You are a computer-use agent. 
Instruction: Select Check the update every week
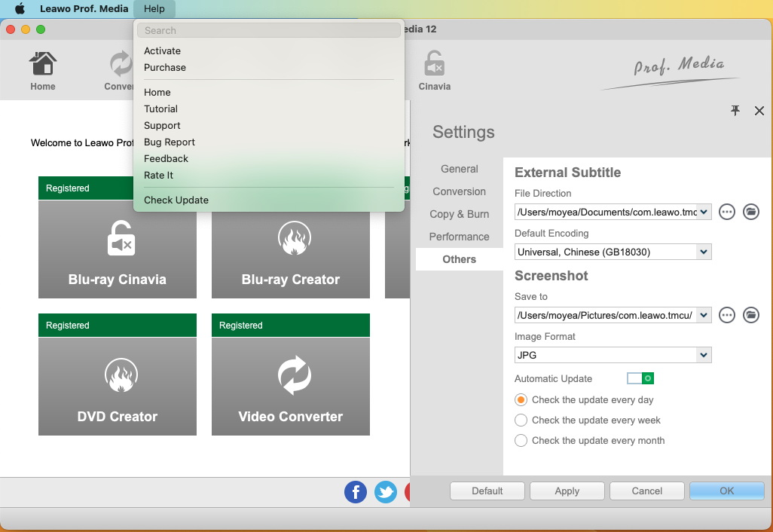coord(521,420)
